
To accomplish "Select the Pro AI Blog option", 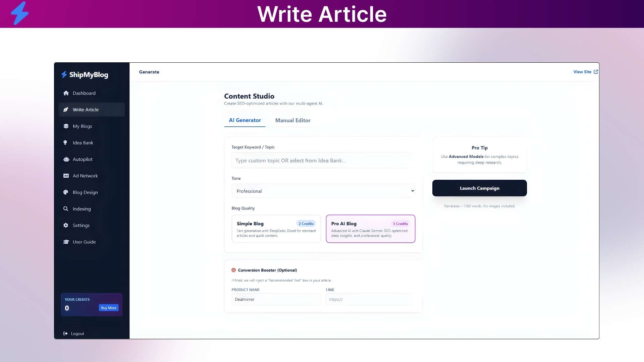I will (x=370, y=229).
